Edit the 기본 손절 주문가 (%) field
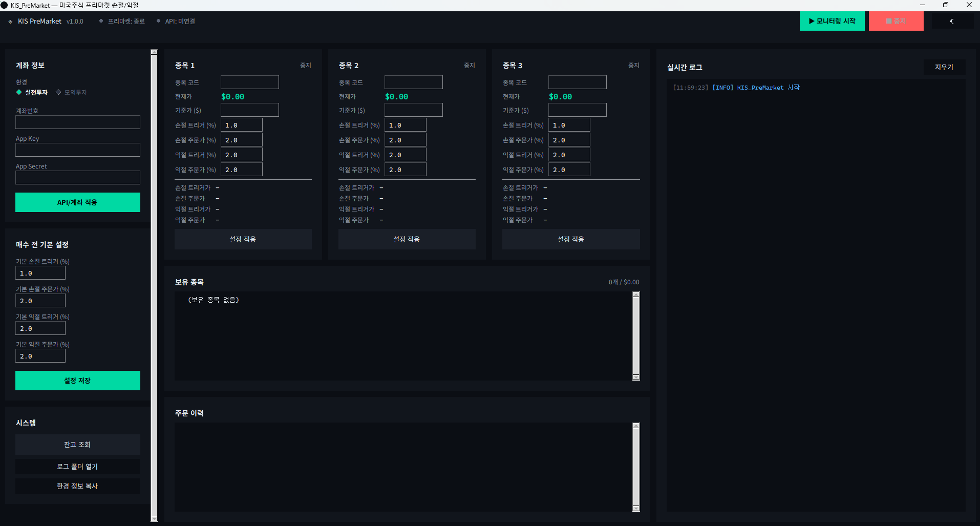The height and width of the screenshot is (526, 980). 40,301
